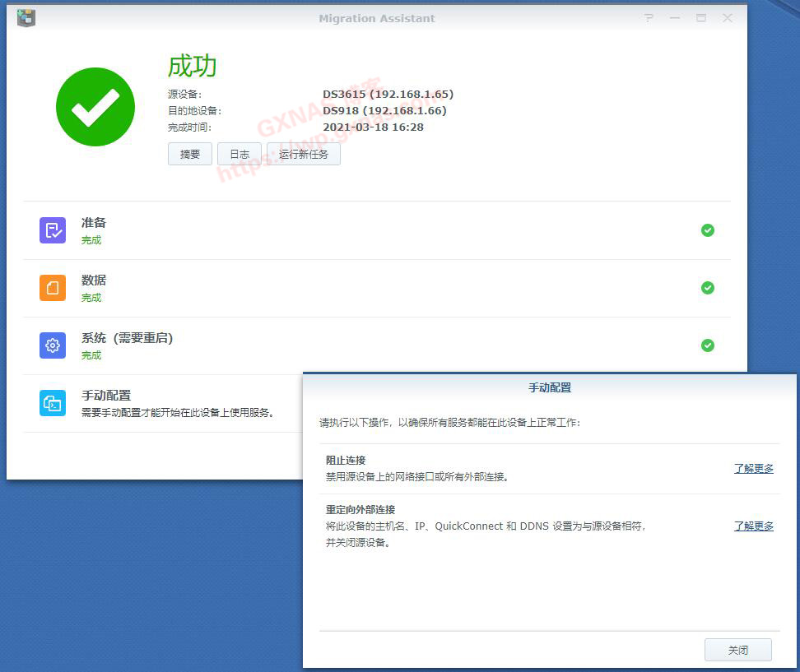Select the 手动配置 row title in main window

[x=106, y=396]
